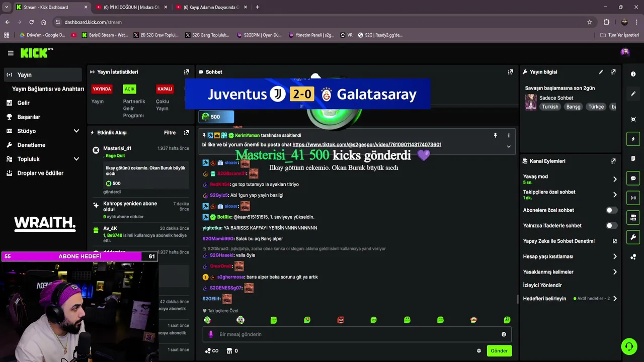The image size is (644, 362).
Task: Open the hamburger menu next to Kick logo
Action: pos(11,53)
